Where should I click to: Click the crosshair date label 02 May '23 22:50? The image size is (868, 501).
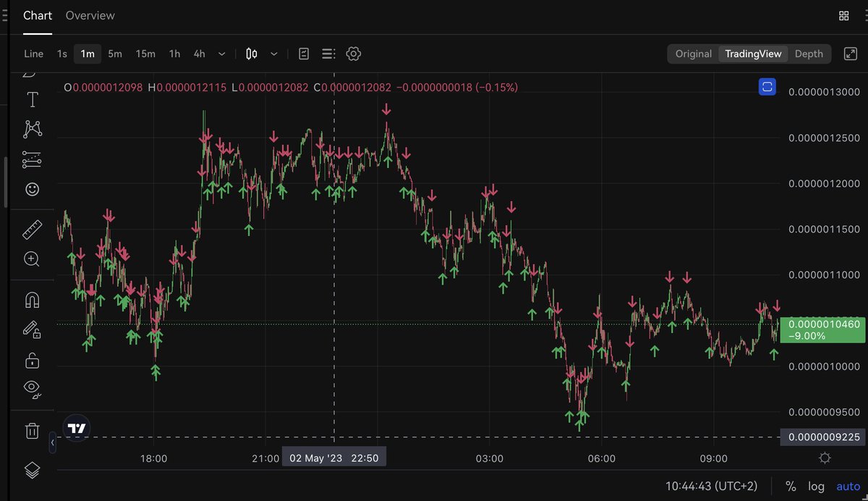coord(334,458)
